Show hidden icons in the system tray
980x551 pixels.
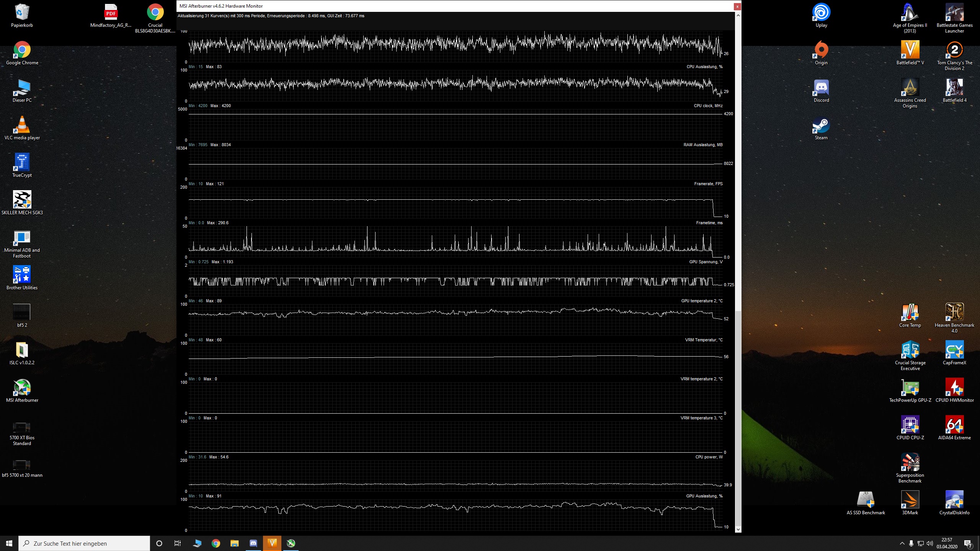click(902, 543)
